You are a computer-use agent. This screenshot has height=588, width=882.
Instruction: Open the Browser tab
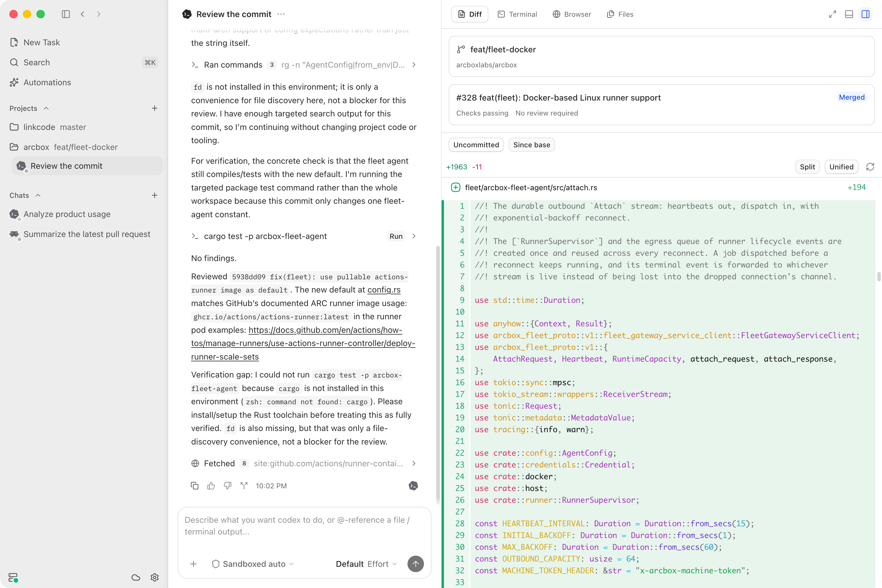tap(572, 14)
